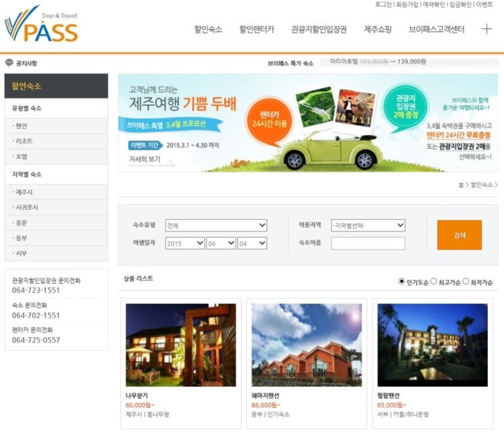Open the 제주쇼핑 menu item
Viewport: 504px width, 437px height.
point(378,29)
